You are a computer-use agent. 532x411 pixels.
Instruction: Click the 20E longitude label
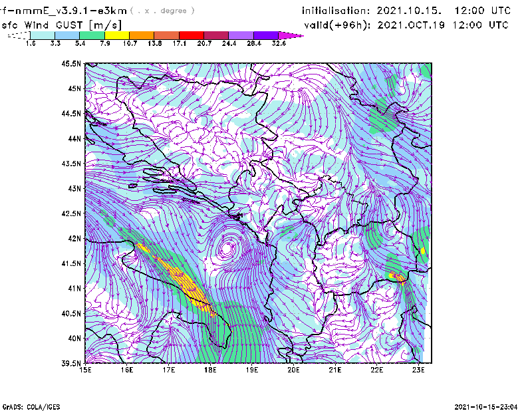click(x=293, y=370)
